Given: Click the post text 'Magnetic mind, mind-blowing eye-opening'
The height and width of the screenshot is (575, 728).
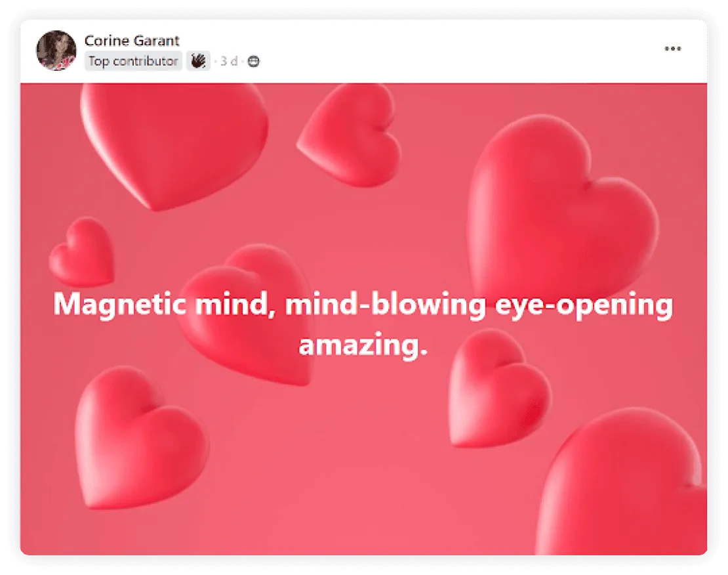Looking at the screenshot, I should [363, 305].
